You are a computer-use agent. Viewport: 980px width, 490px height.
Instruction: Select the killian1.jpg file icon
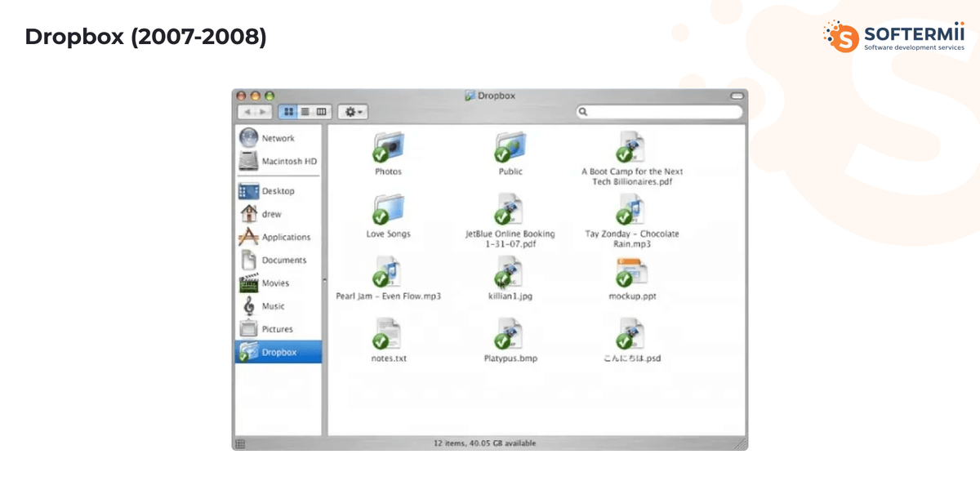pyautogui.click(x=510, y=272)
